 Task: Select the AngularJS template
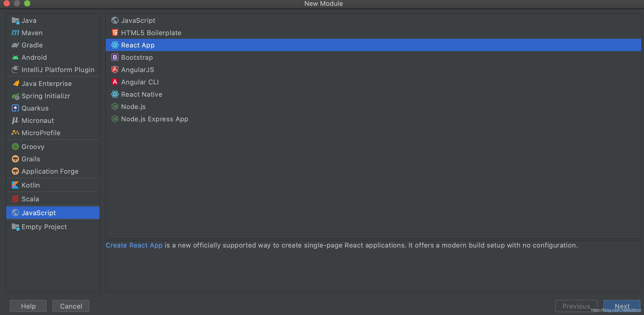click(x=373, y=70)
